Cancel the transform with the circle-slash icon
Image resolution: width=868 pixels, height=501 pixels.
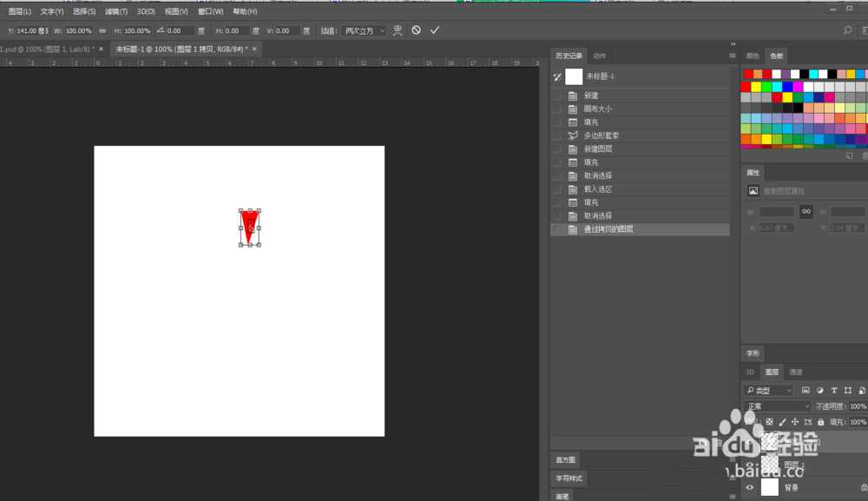click(417, 30)
